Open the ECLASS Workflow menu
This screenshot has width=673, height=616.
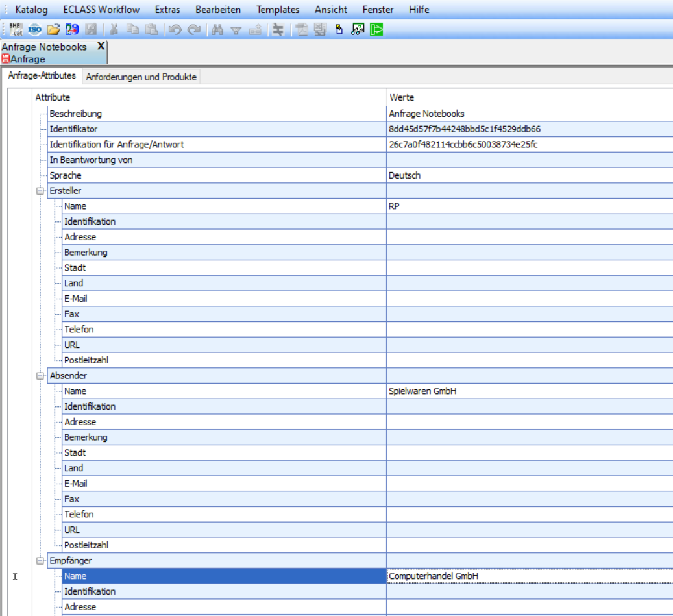point(101,10)
